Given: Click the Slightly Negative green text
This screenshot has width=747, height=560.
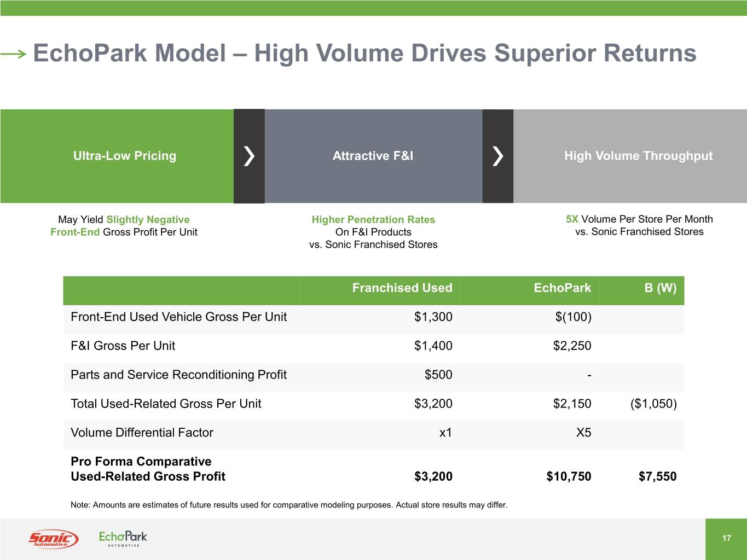Looking at the screenshot, I should pos(148,220).
